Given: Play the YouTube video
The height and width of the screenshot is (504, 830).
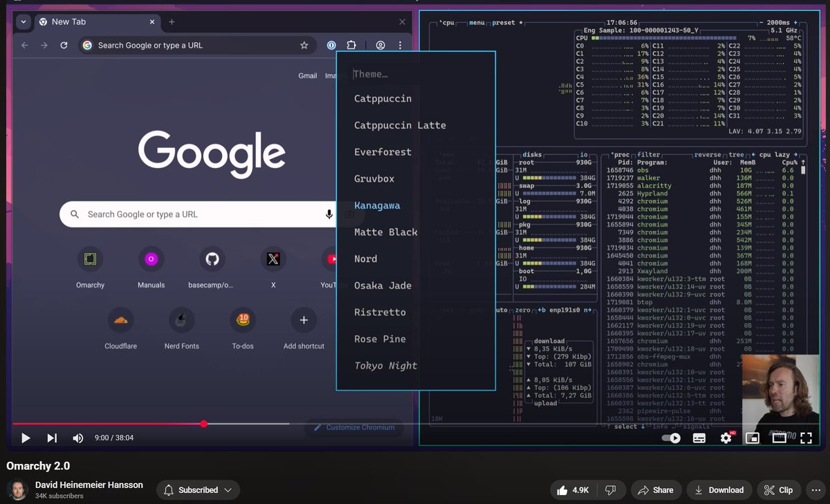Looking at the screenshot, I should (26, 438).
